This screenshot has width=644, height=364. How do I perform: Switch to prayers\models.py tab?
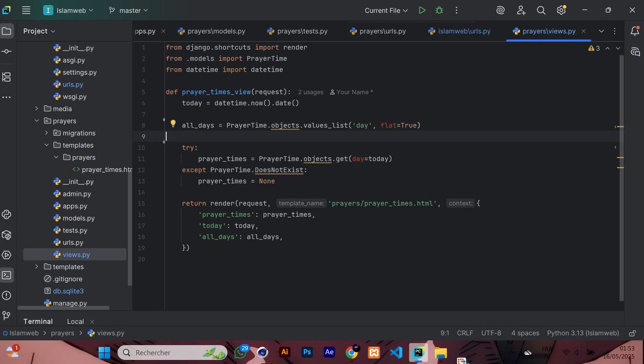(x=211, y=31)
